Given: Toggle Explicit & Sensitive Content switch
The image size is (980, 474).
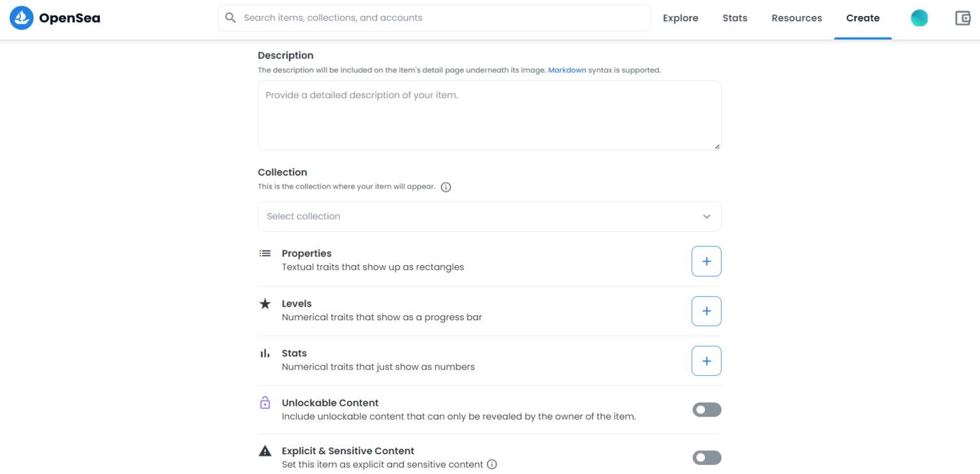Looking at the screenshot, I should 707,457.
